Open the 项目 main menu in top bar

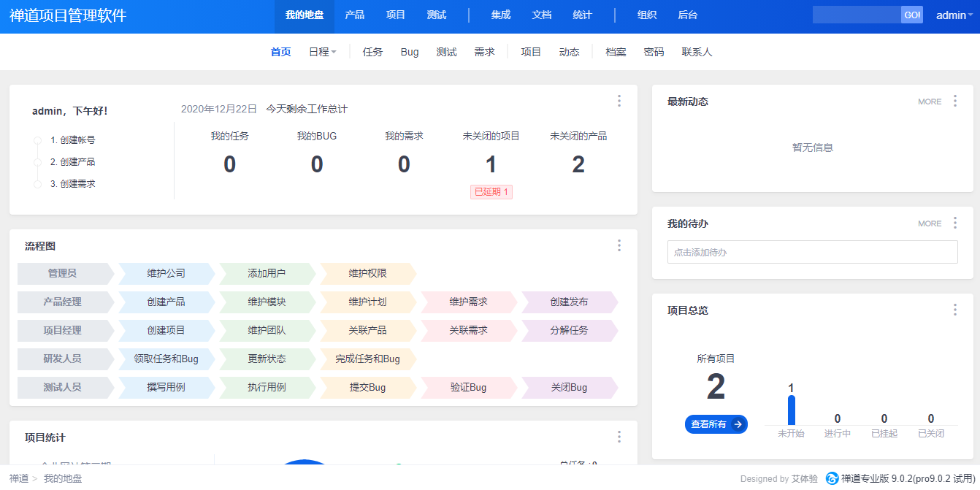[x=396, y=15]
